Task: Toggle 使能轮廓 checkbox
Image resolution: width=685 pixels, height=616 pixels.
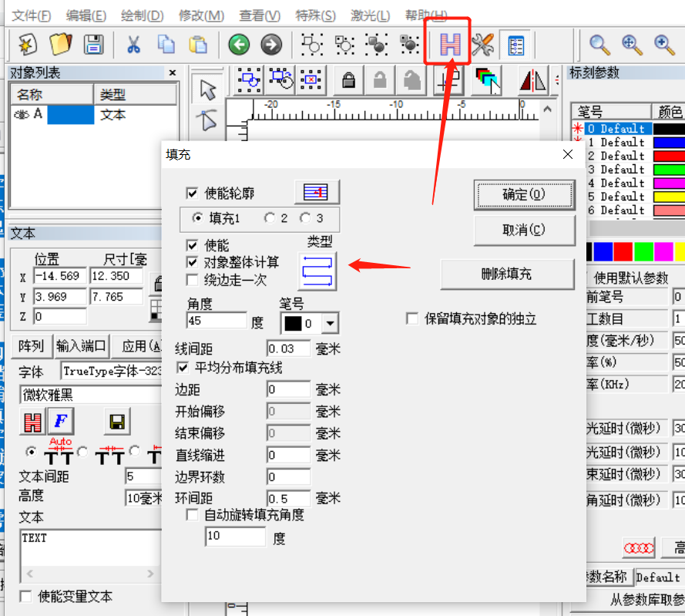Action: tap(192, 193)
